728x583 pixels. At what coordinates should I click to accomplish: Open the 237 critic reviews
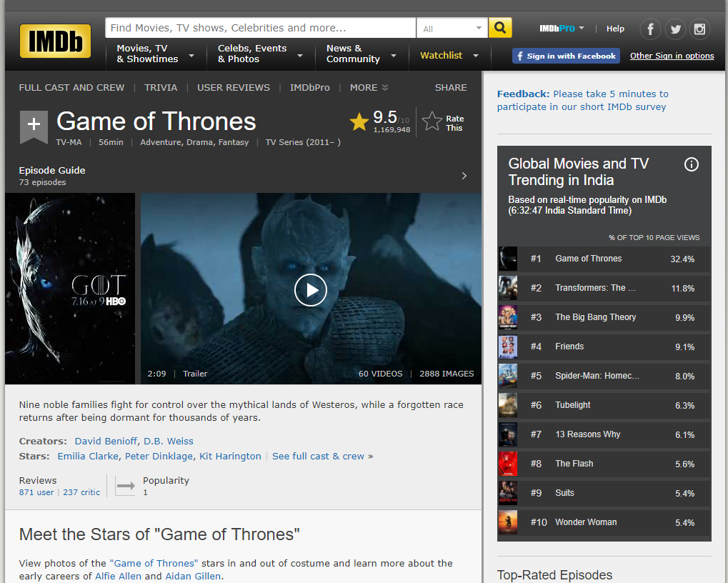tap(81, 492)
